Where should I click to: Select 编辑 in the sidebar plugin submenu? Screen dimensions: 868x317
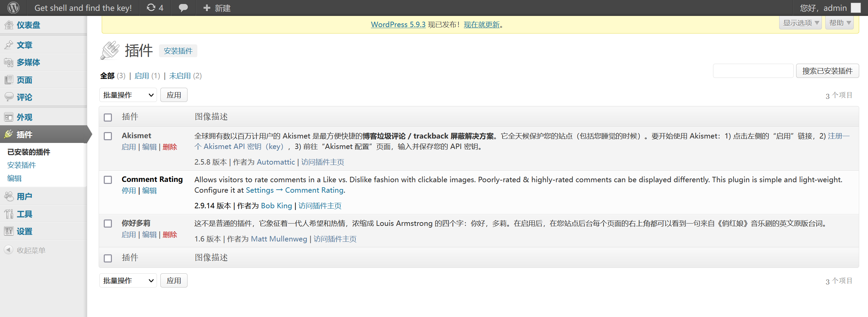[14, 178]
